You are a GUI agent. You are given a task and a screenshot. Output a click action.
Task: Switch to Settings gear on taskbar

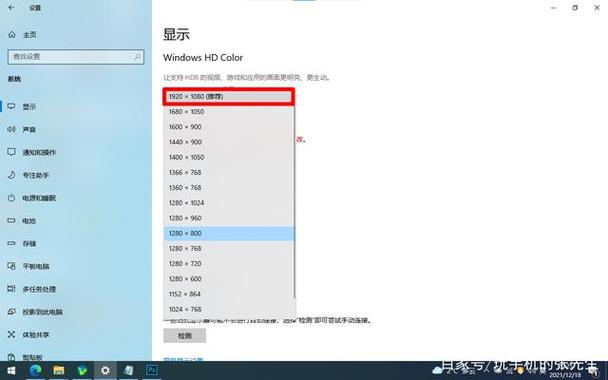click(105, 371)
